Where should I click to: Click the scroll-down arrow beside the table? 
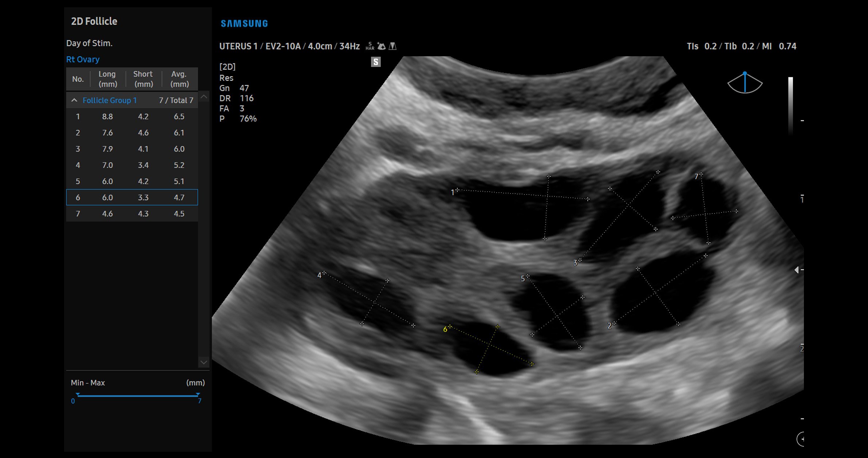pos(203,363)
